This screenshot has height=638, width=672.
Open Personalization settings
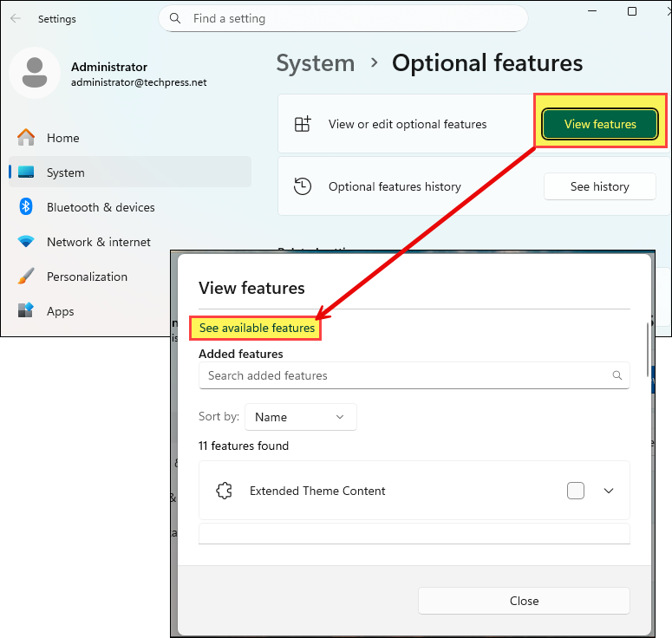click(x=90, y=277)
